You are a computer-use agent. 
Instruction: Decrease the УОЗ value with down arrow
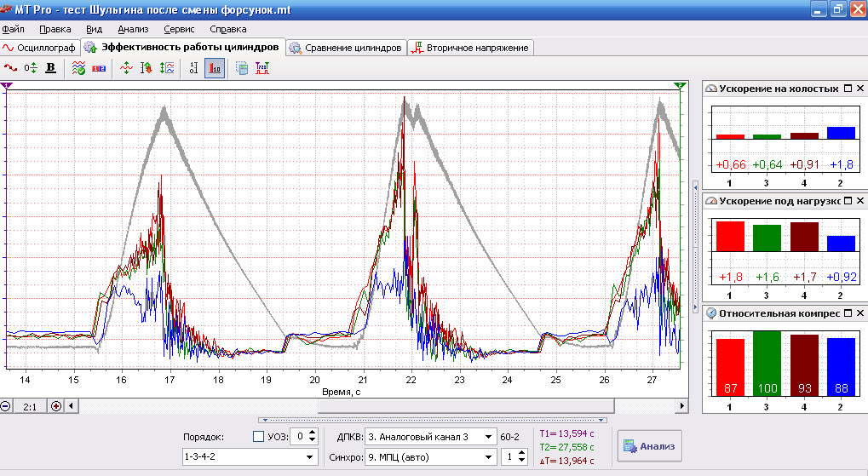pyautogui.click(x=313, y=440)
